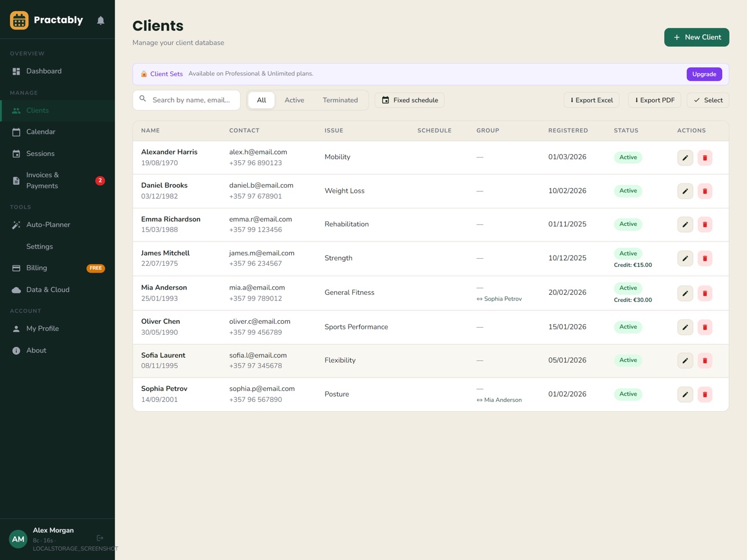Delete James Mitchell with trash icon
747x560 pixels.
pyautogui.click(x=705, y=258)
